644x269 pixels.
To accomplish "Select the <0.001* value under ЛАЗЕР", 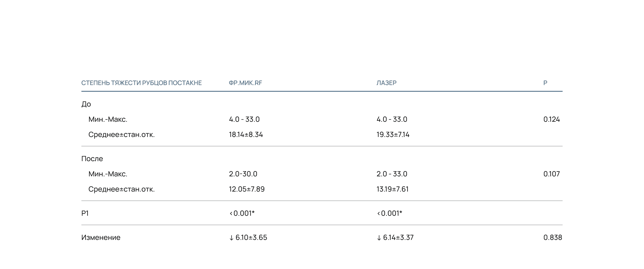I will pos(389,213).
